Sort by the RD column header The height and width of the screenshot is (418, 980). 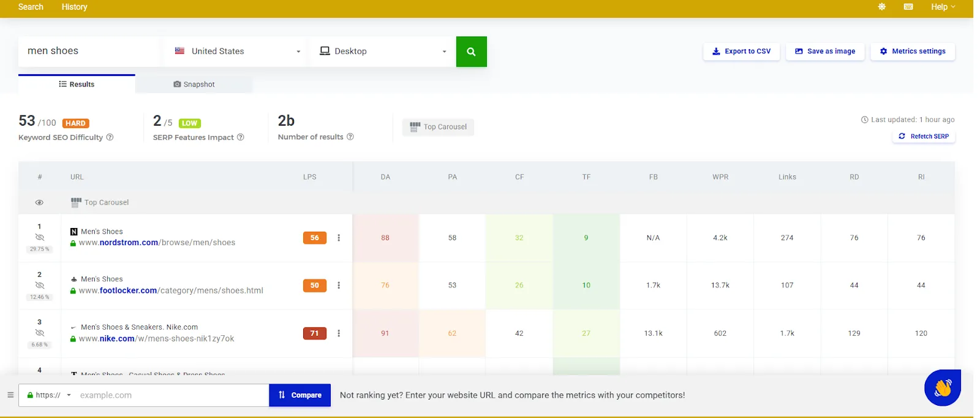[854, 177]
